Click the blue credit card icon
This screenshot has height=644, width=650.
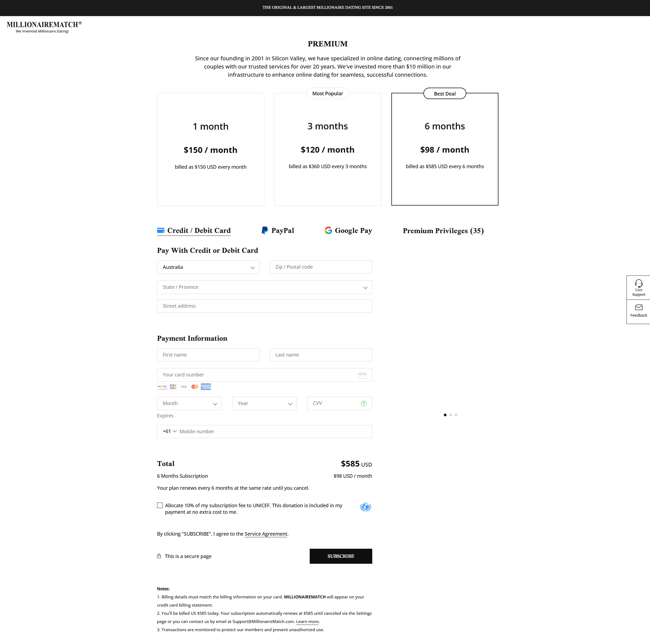click(x=161, y=230)
